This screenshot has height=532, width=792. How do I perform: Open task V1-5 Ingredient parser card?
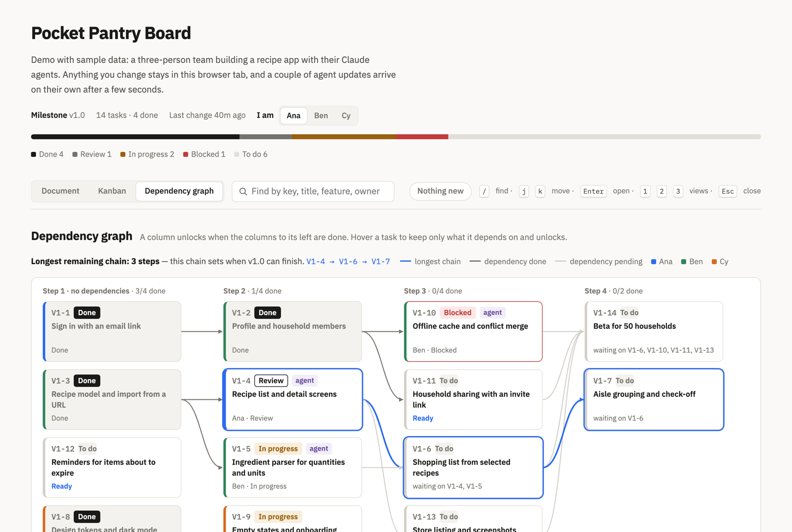click(x=293, y=468)
